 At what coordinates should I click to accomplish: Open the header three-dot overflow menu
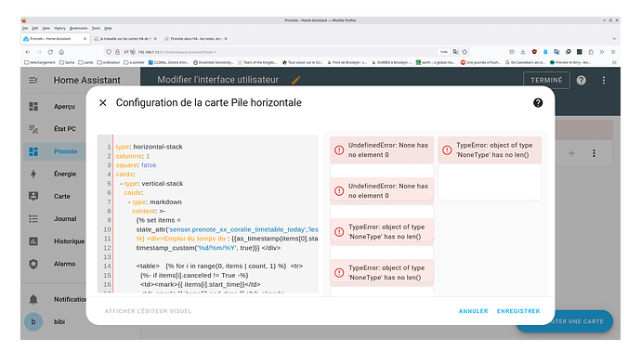click(x=604, y=80)
